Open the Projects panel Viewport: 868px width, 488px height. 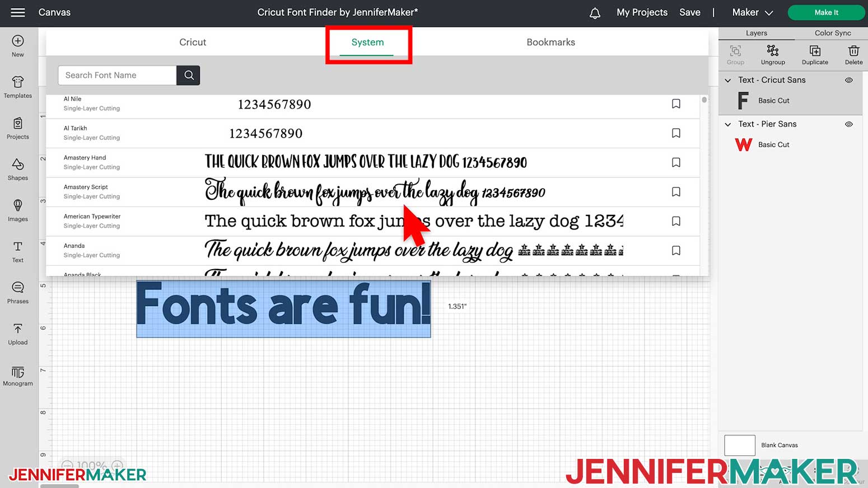[18, 128]
